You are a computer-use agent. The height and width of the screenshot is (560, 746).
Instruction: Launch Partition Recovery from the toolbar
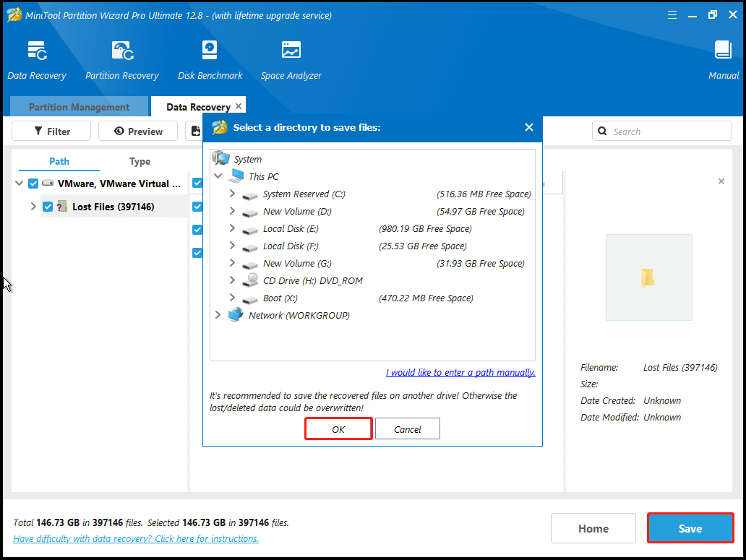[x=121, y=51]
